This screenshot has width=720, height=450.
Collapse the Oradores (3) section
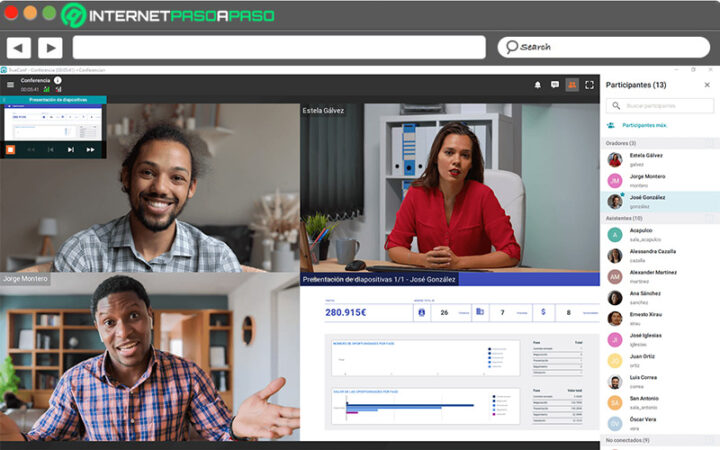pos(659,143)
